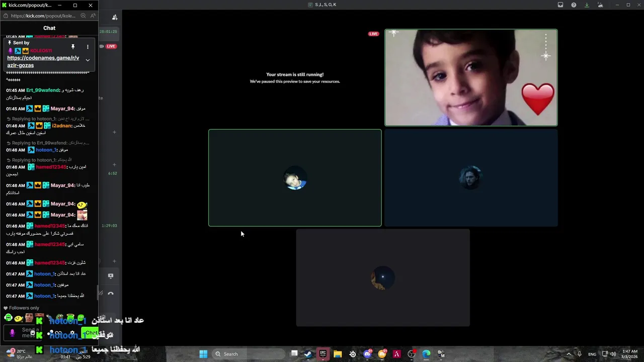This screenshot has width=644, height=362.
Task: Open Steam from taskbar
Action: [308, 354]
